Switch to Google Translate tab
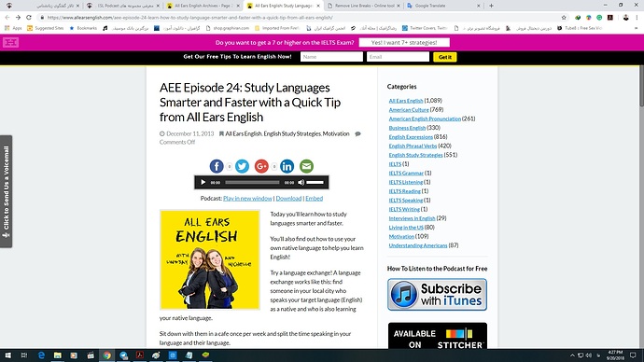This screenshot has width=644, height=362. (443, 6)
